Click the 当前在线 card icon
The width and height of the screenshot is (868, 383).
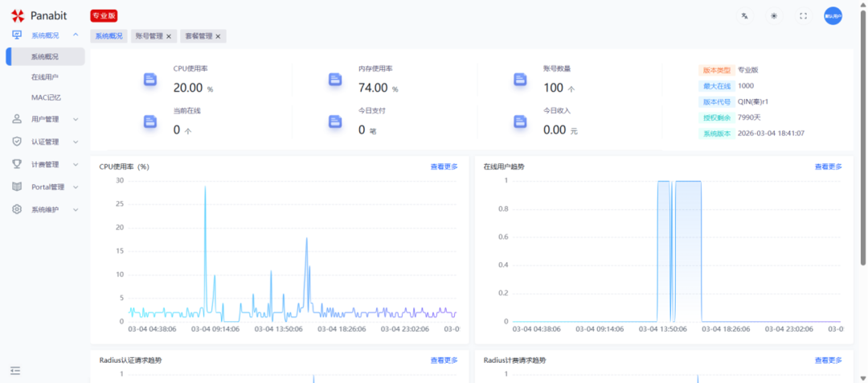pyautogui.click(x=150, y=121)
